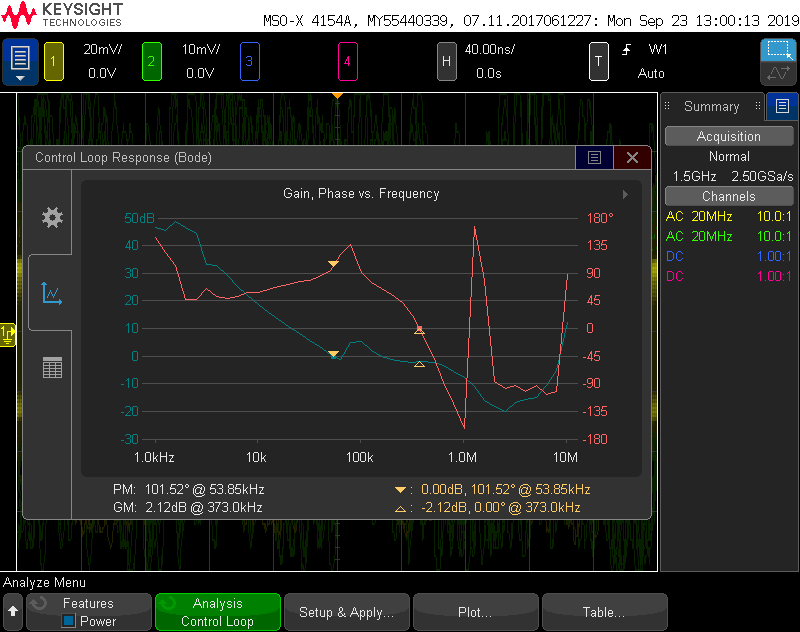Screen dimensions: 800x632
Task: Click the Summary panel drag handle dots
Action: (667, 106)
